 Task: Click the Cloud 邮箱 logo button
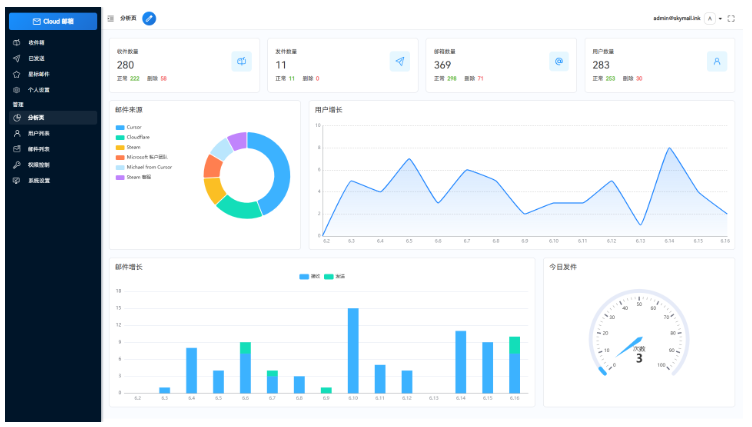tap(53, 21)
